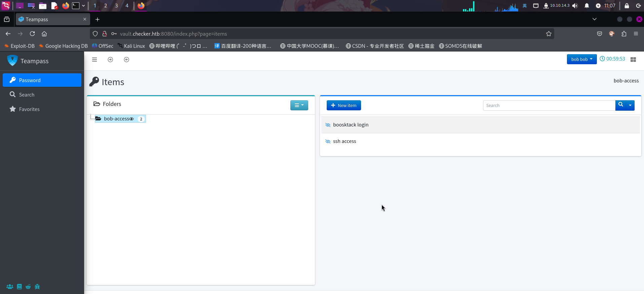Click the book icon in sidebar footer
Viewport: 644px width, 294px height.
point(19,287)
